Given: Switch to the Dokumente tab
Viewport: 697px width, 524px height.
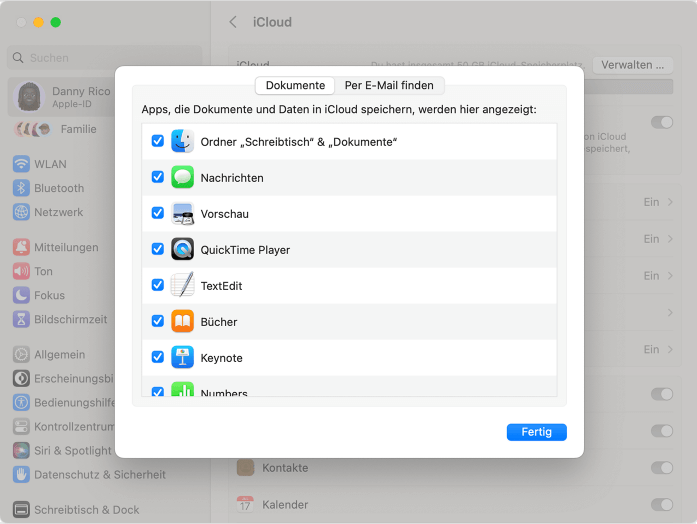Looking at the screenshot, I should pyautogui.click(x=295, y=86).
